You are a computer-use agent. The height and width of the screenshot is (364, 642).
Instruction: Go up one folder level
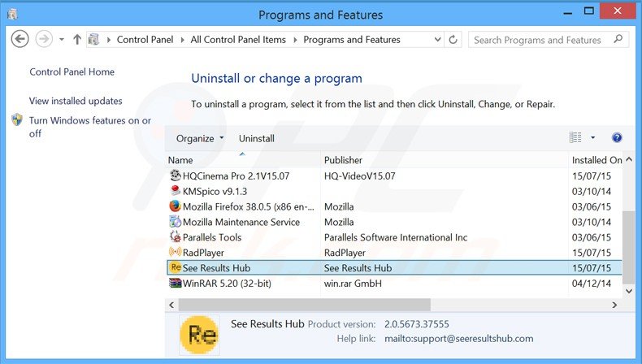77,39
